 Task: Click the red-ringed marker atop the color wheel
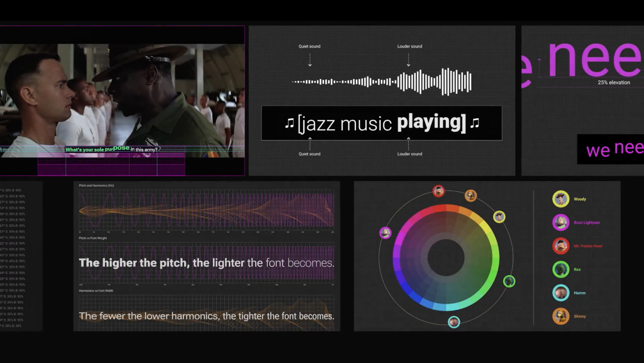coord(439,191)
